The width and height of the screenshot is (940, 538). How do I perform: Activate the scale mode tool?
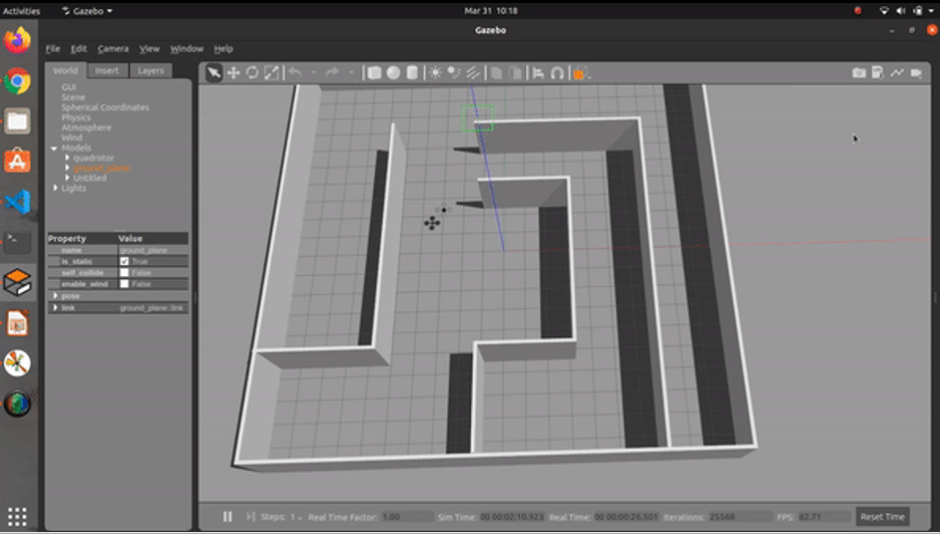(272, 73)
